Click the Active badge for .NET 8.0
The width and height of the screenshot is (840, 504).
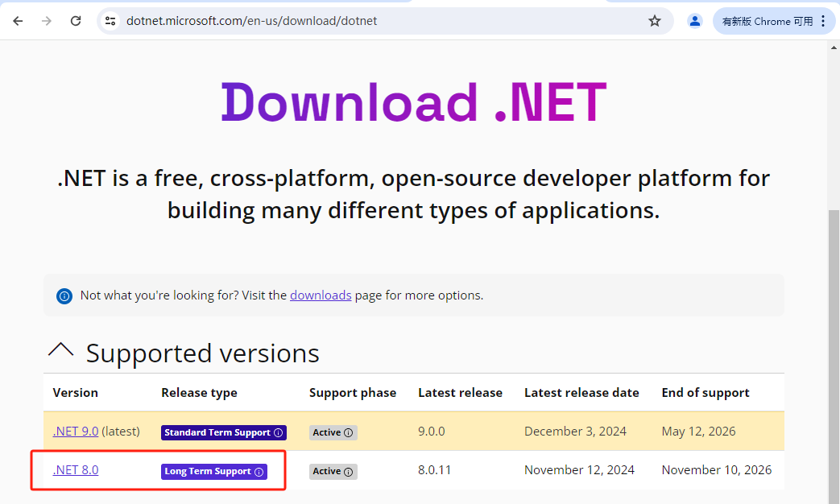[x=333, y=471]
